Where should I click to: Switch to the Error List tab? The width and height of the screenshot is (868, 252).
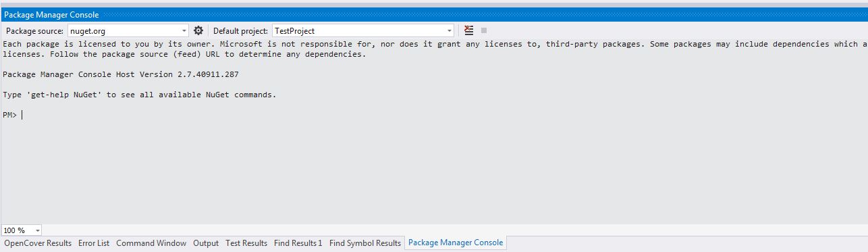coord(94,243)
